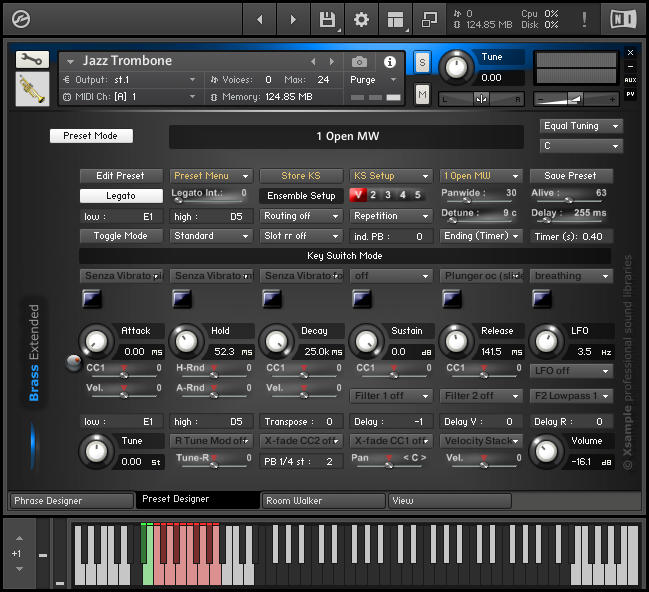Open the Routing off dropdown

pos(301,216)
